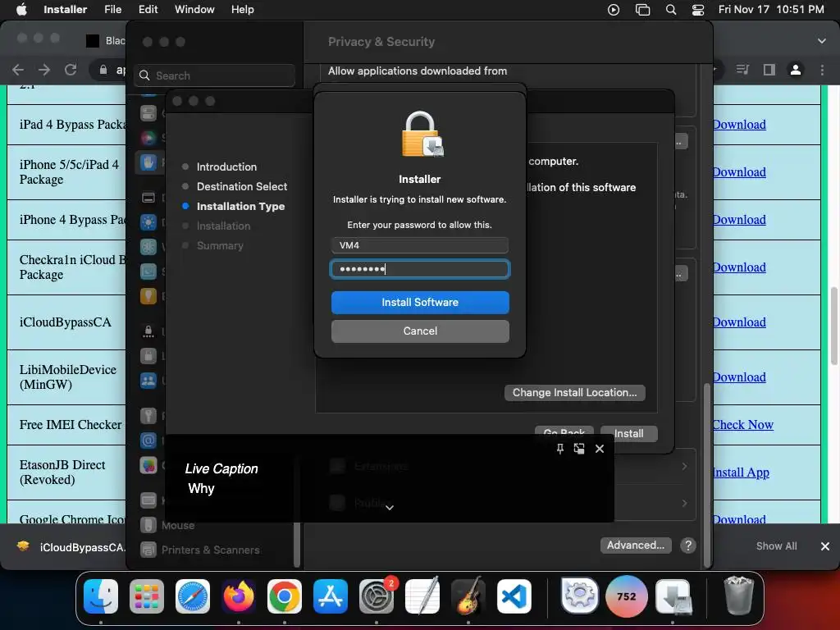Open Trash from the Dock
This screenshot has height=630, width=840.
coord(739,596)
